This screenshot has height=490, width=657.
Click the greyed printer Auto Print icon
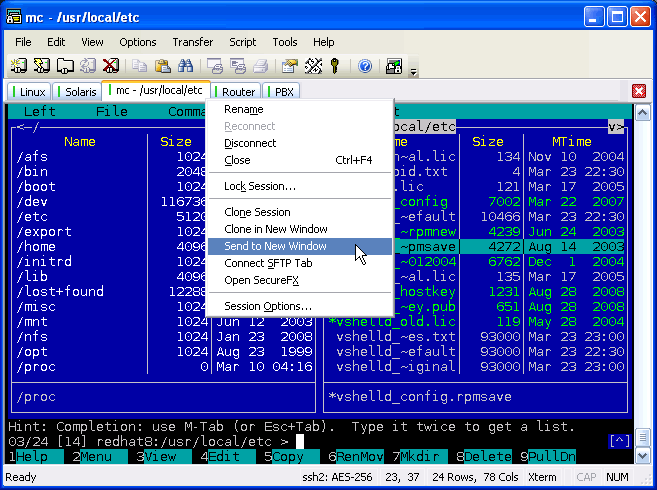pos(261,66)
